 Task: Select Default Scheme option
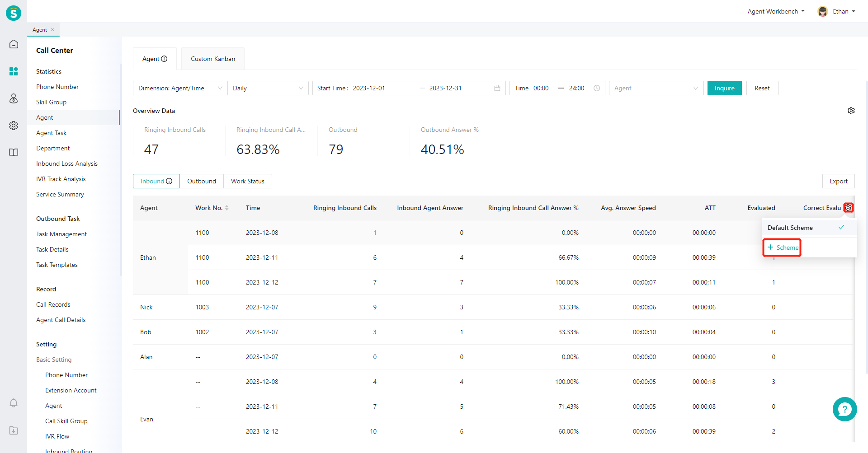pyautogui.click(x=809, y=228)
